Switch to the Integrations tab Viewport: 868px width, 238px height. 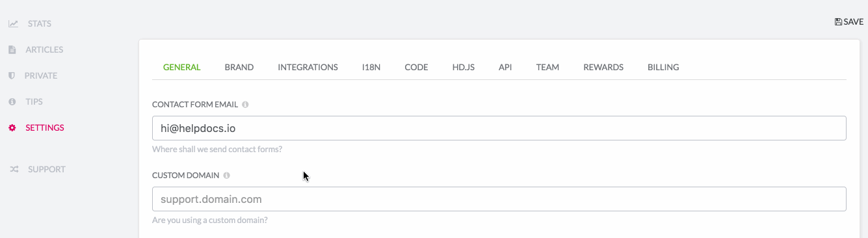click(x=308, y=67)
